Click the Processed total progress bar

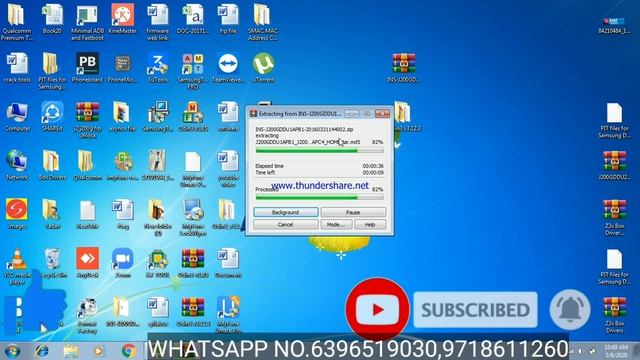(319, 198)
